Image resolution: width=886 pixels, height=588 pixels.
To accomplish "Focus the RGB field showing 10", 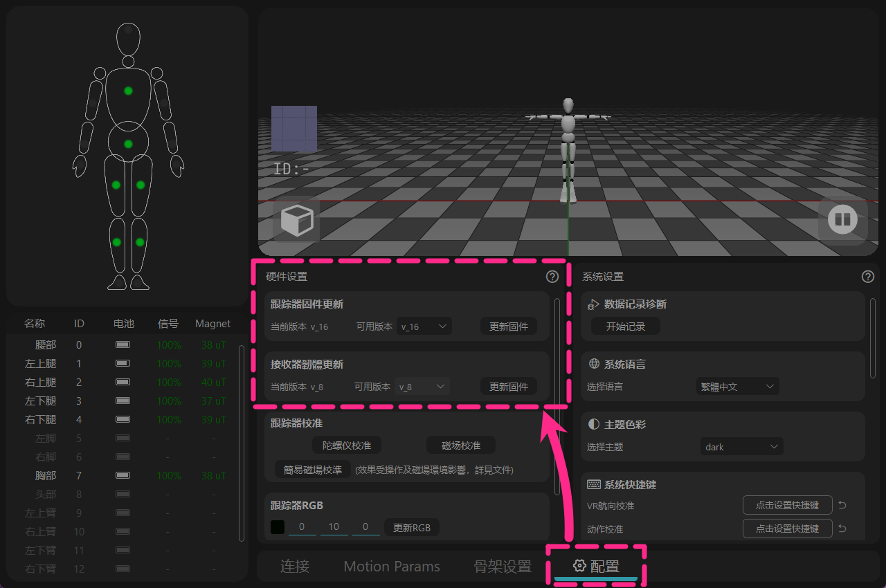I will 334,527.
